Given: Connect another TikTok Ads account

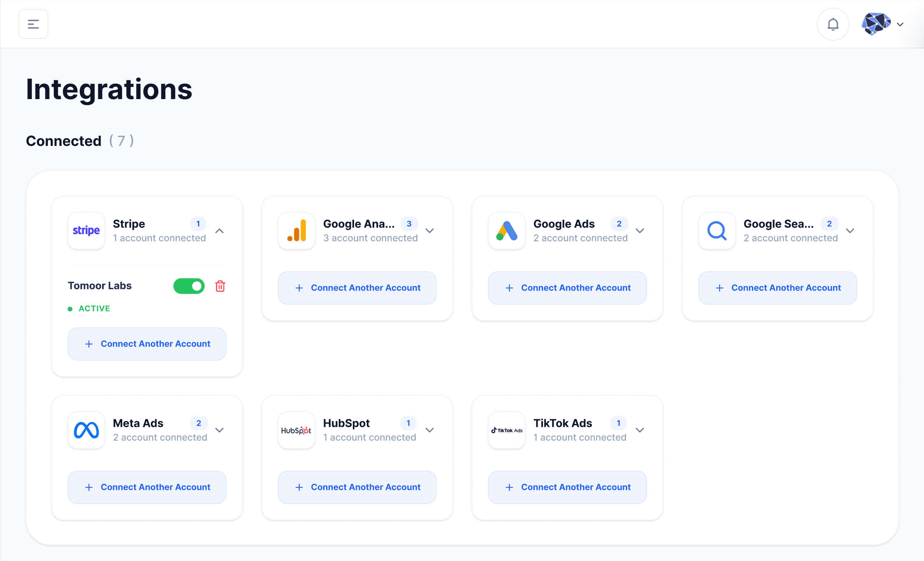Looking at the screenshot, I should click(567, 487).
